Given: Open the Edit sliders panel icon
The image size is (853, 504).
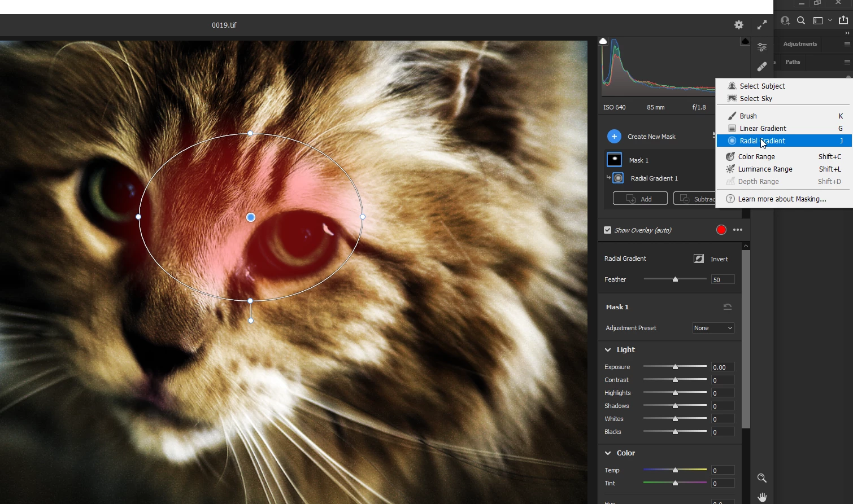Looking at the screenshot, I should point(762,47).
